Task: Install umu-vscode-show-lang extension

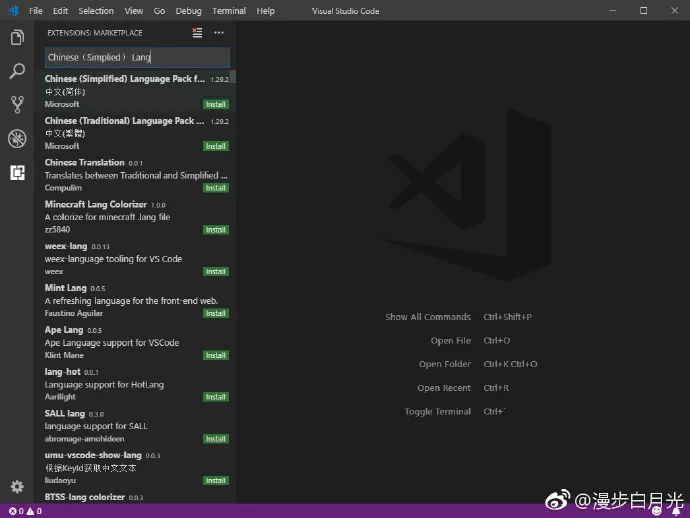Action: (x=216, y=481)
